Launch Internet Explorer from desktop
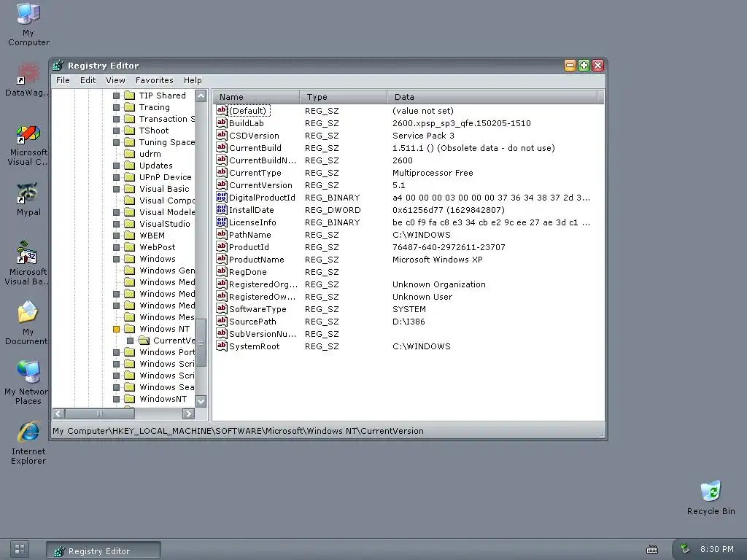The image size is (747, 560). 28,443
